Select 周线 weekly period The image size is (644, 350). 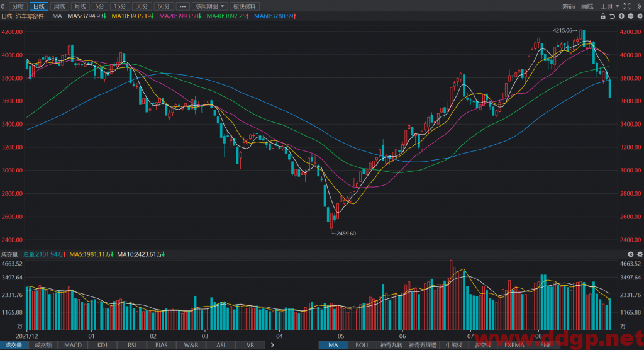point(59,6)
